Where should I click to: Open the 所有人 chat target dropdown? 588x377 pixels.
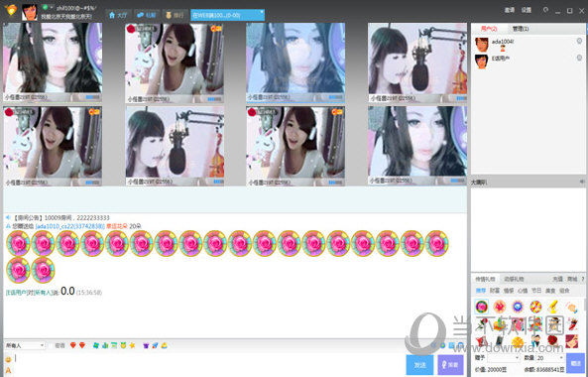coord(25,345)
